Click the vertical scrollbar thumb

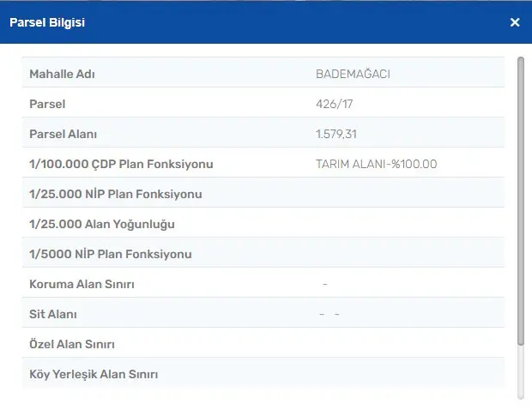coord(521,202)
